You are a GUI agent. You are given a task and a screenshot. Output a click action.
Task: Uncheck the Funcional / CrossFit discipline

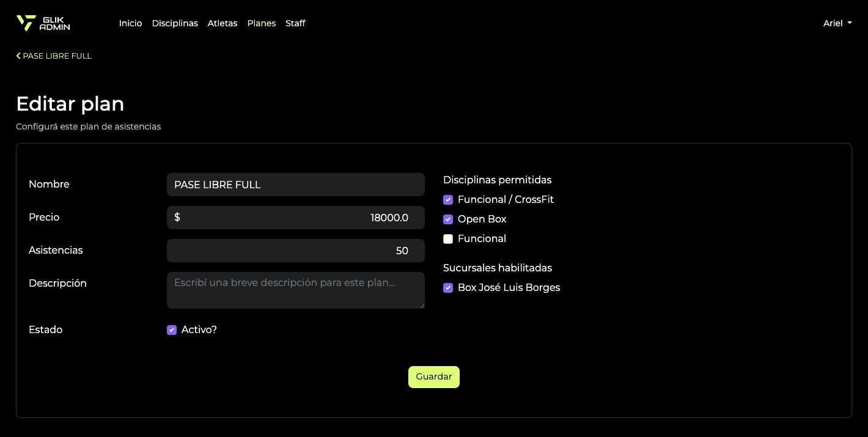[x=448, y=200]
